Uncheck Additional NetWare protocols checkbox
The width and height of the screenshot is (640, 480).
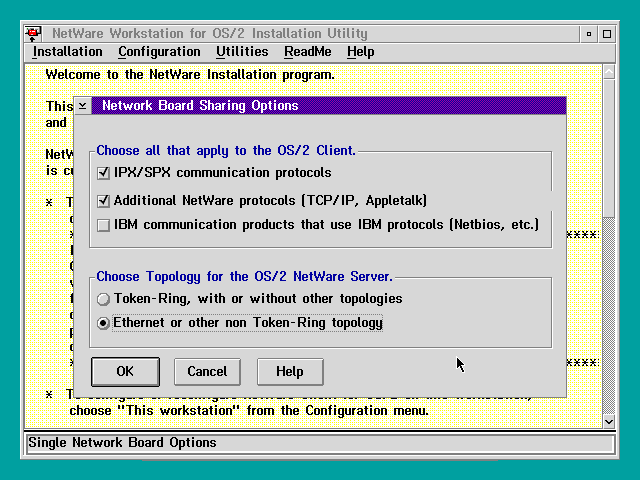pos(103,201)
